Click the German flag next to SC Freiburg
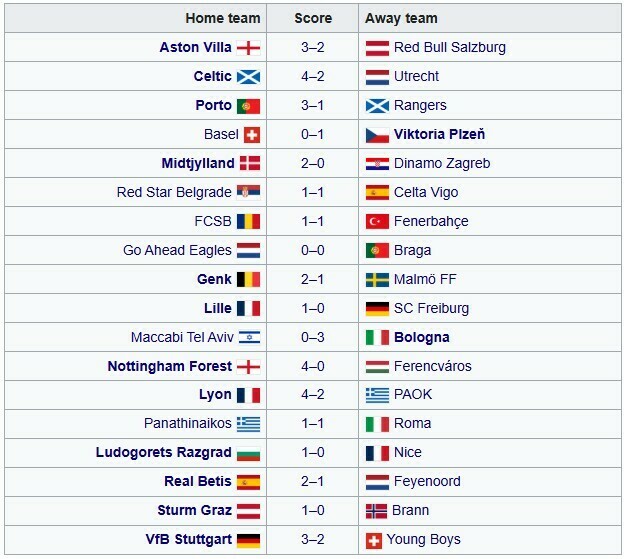625x559 pixels. [x=377, y=309]
